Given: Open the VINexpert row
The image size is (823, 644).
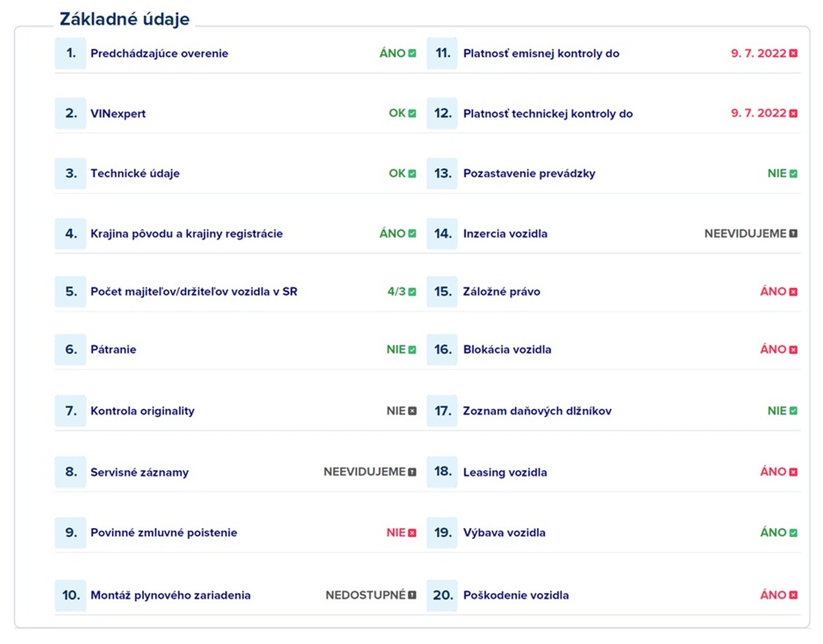Looking at the screenshot, I should 236,114.
